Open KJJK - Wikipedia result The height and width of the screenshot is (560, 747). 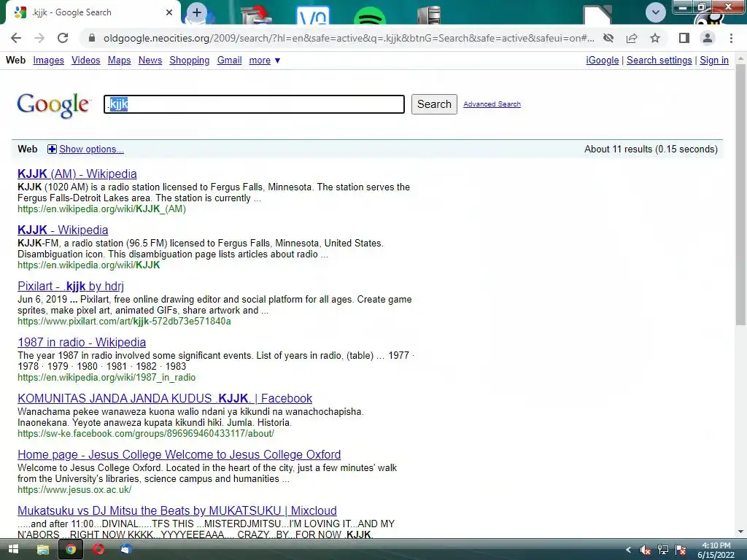pos(63,230)
